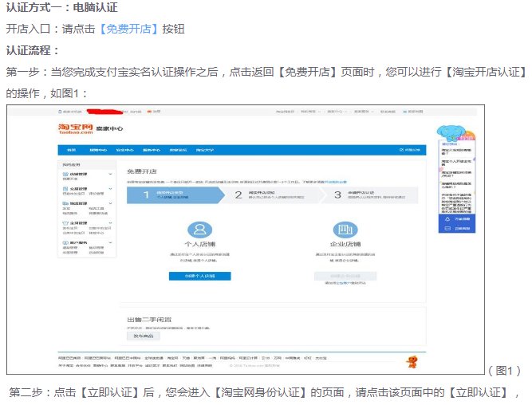Click the blue 创建个人店铺 button
This screenshot has width=532, height=405.
pos(200,276)
